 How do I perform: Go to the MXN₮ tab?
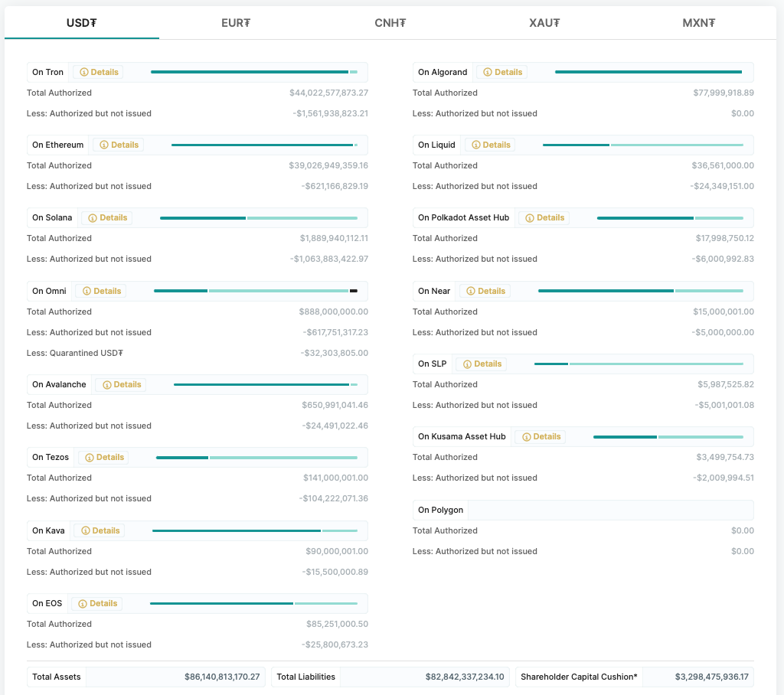point(698,22)
